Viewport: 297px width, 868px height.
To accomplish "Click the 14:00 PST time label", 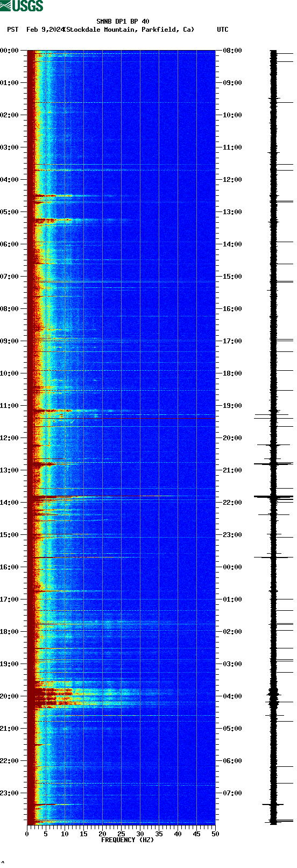I will [x=10, y=503].
